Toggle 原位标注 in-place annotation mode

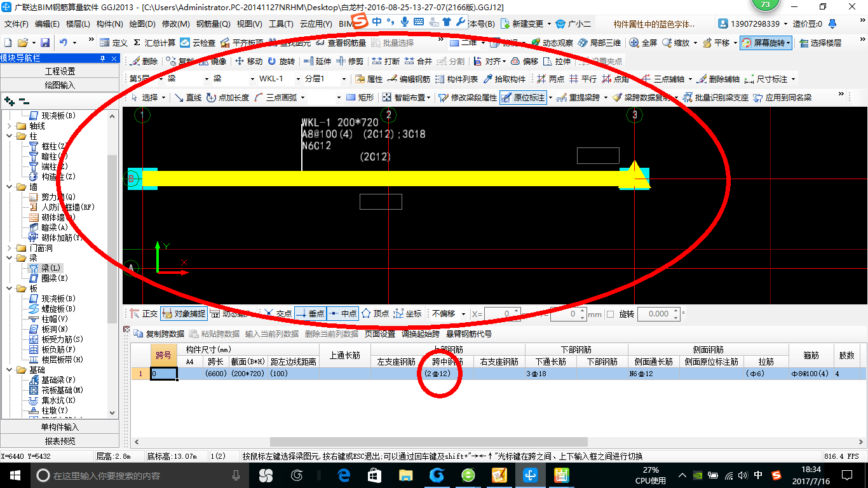523,98
